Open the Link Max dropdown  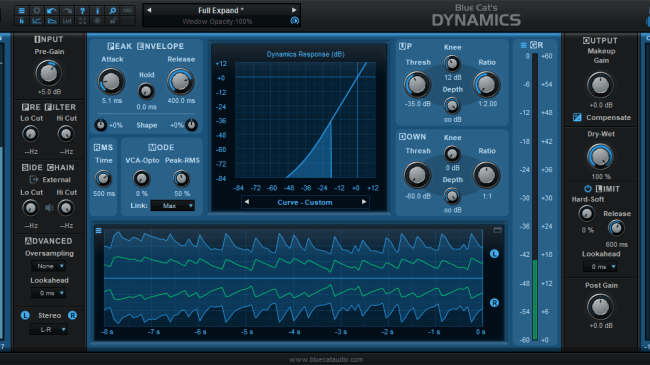[173, 206]
